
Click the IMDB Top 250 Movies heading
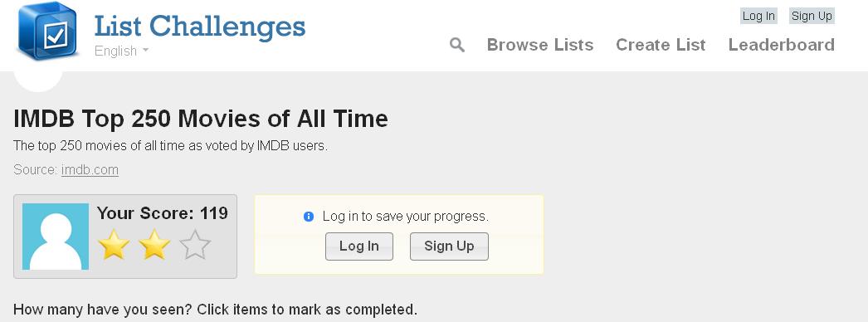tap(200, 119)
